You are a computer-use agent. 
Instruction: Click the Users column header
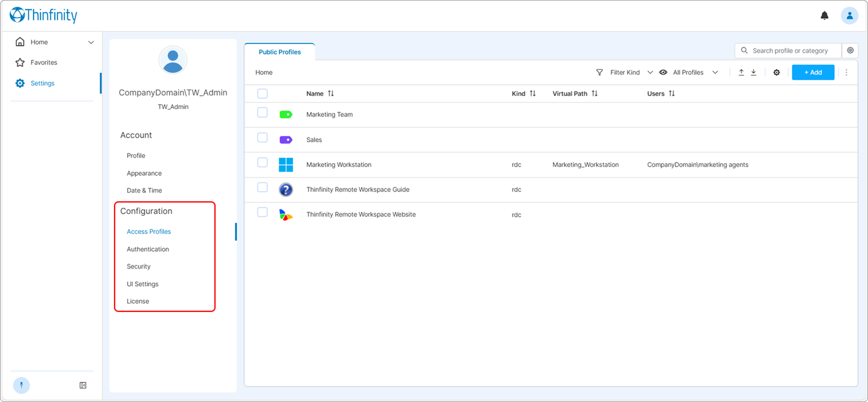656,94
